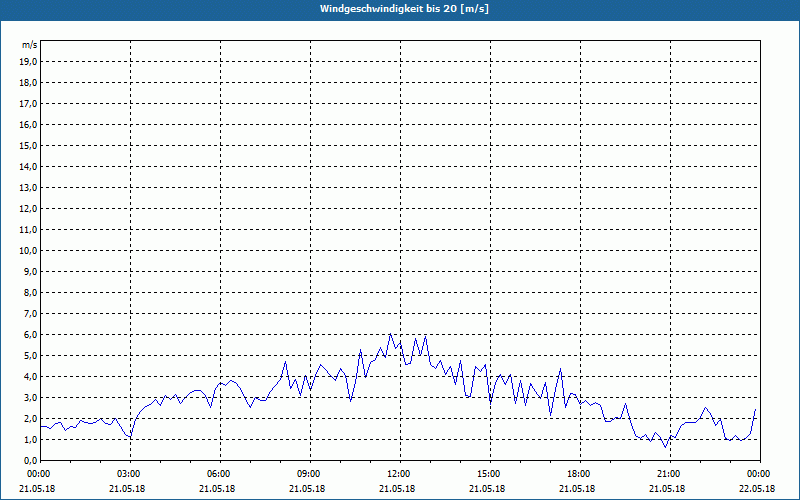The image size is (800, 500).
Task: Click the "21.05.18" date under 03:00
Action: click(127, 489)
